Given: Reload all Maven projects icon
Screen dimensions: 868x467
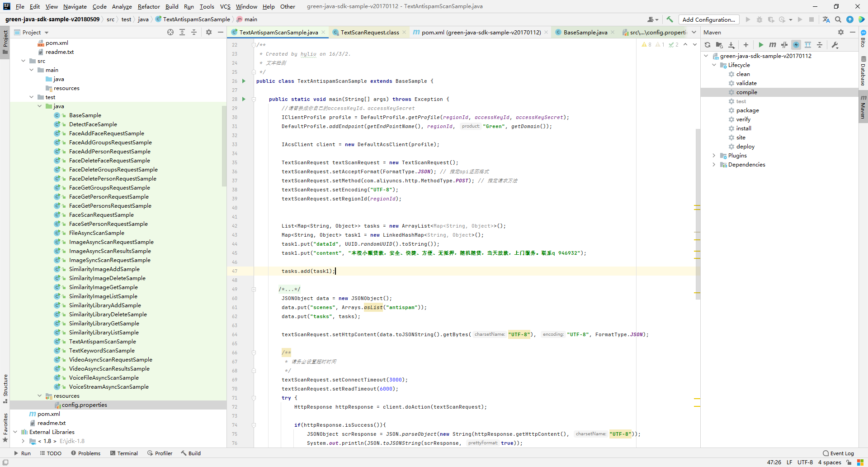Looking at the screenshot, I should tap(708, 45).
